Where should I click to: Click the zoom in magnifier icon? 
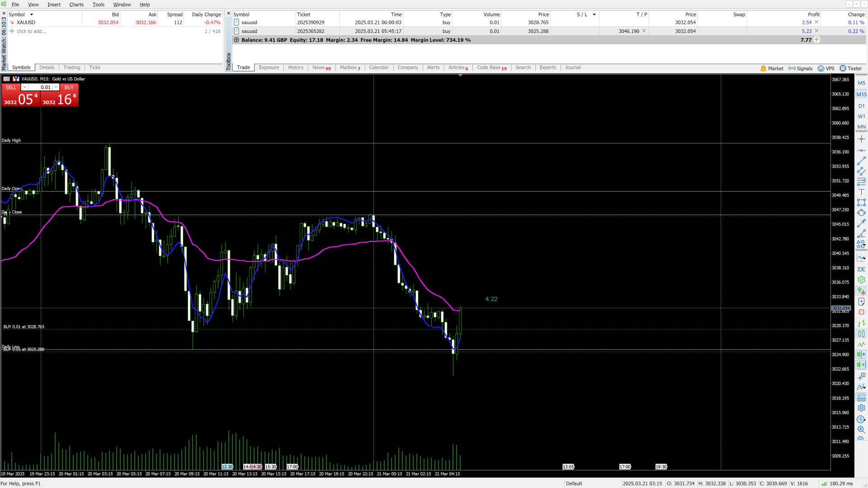861,430
